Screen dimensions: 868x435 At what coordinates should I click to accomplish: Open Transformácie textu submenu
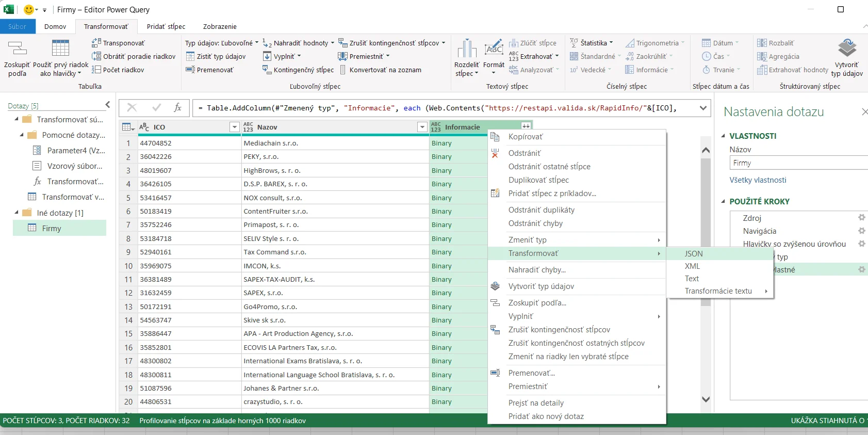720,291
